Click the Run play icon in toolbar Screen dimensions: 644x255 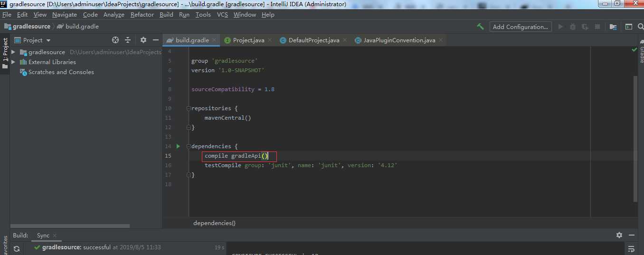click(x=561, y=27)
